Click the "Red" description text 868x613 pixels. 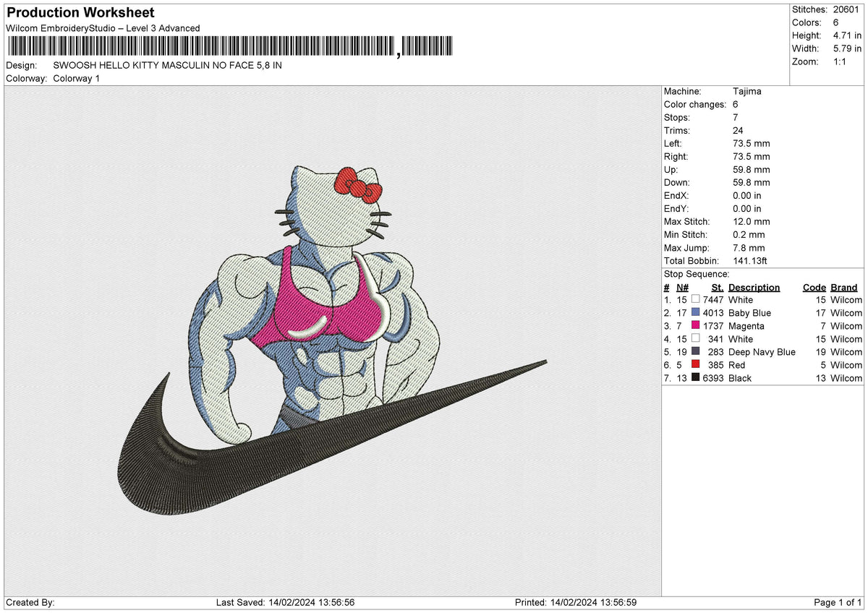click(x=737, y=365)
